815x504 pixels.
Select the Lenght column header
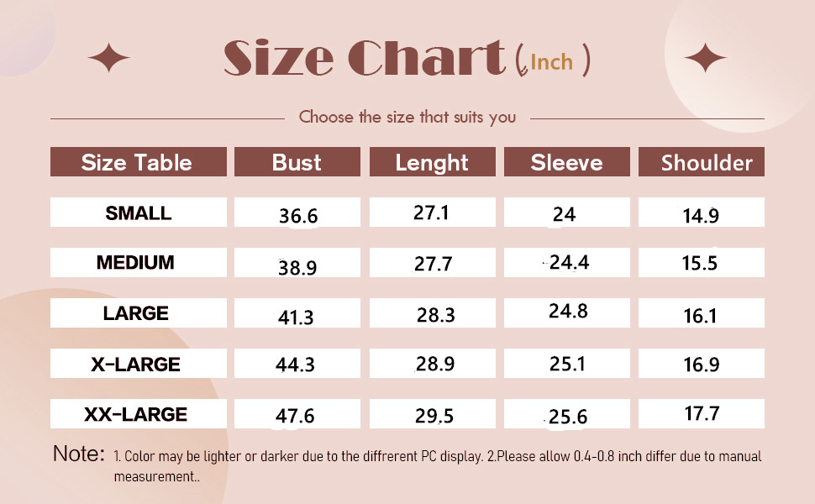point(432,162)
